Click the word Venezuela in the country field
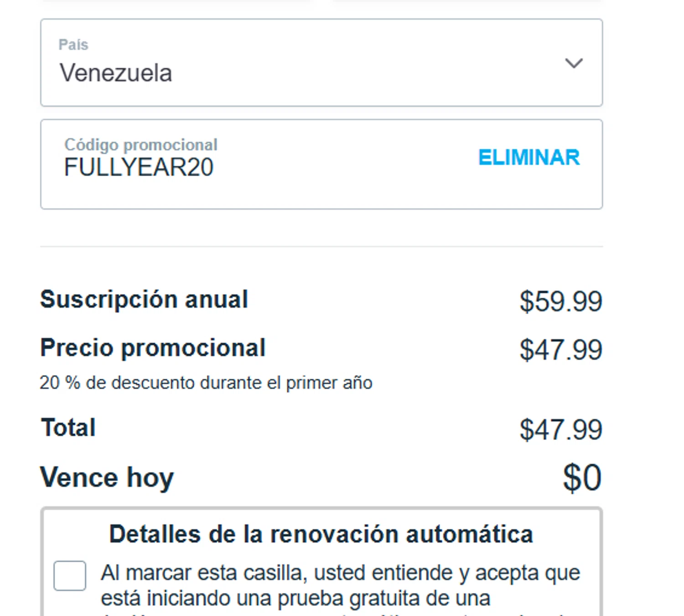The height and width of the screenshot is (616, 684). (x=116, y=73)
